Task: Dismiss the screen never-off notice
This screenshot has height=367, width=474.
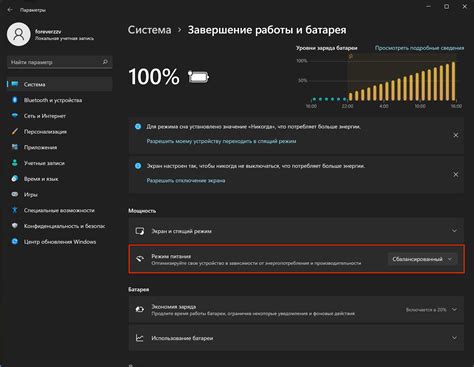Action: [456, 174]
